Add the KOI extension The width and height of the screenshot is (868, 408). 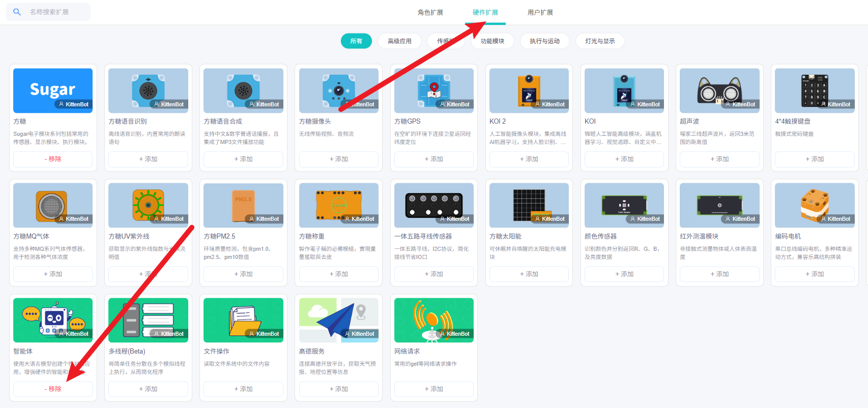pyautogui.click(x=624, y=159)
